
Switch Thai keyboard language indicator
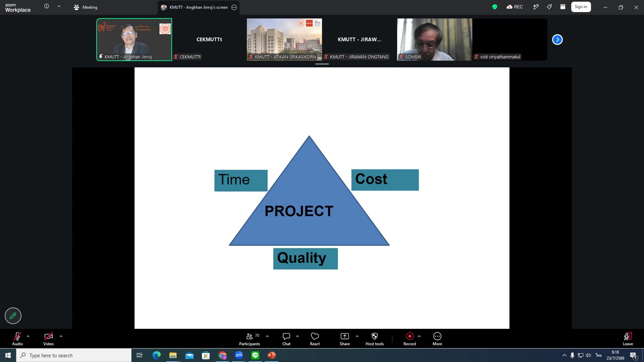coord(599,355)
